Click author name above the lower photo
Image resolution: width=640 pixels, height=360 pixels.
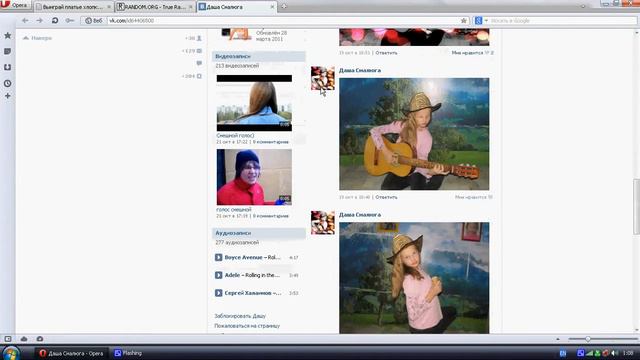pyautogui.click(x=360, y=215)
